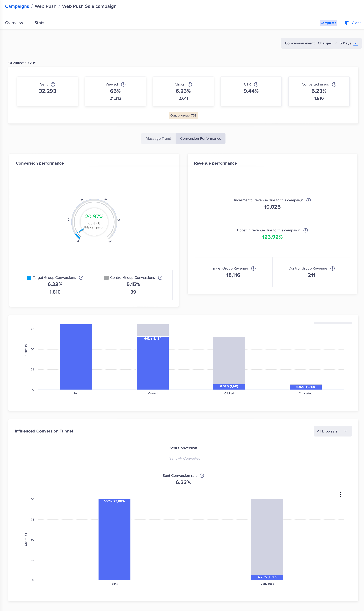Open the Sent help tooltip icon

click(x=53, y=84)
